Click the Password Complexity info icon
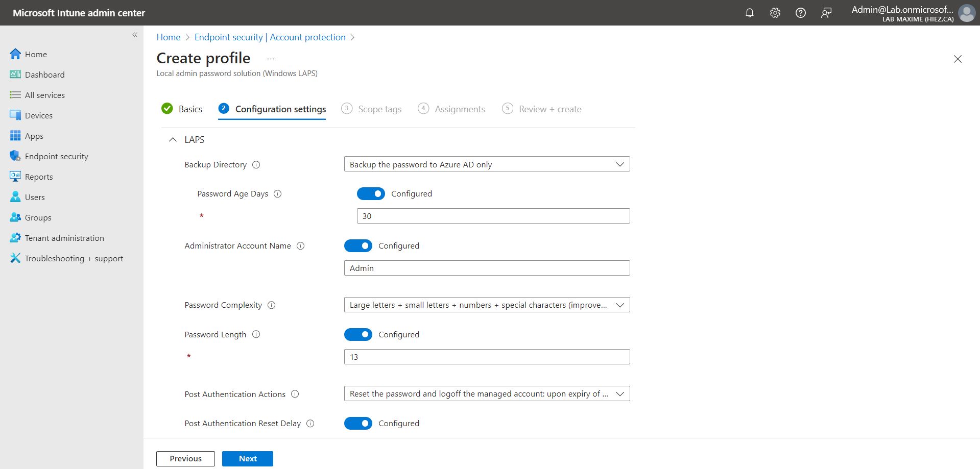Image resolution: width=980 pixels, height=469 pixels. pyautogui.click(x=272, y=305)
